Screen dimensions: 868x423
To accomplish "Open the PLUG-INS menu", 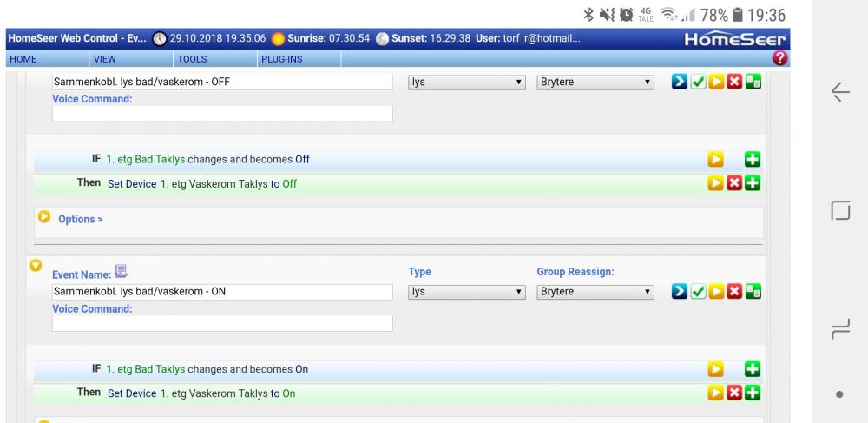I will (x=282, y=59).
